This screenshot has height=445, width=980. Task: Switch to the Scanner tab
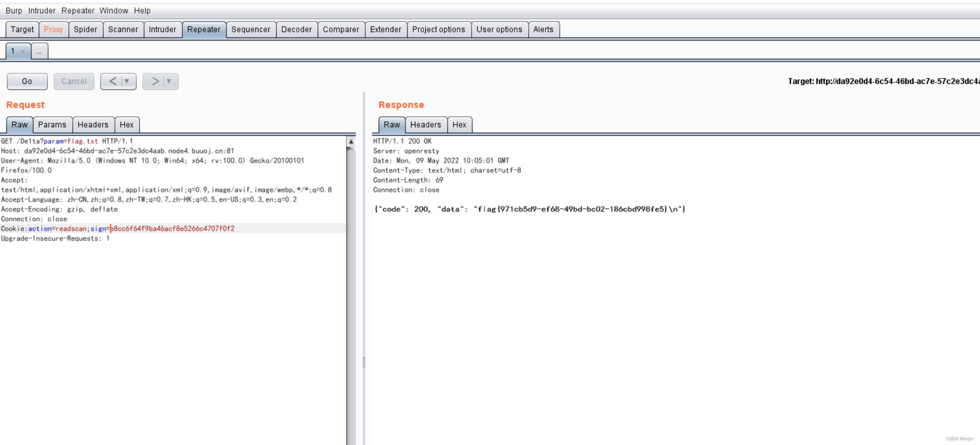pyautogui.click(x=123, y=29)
